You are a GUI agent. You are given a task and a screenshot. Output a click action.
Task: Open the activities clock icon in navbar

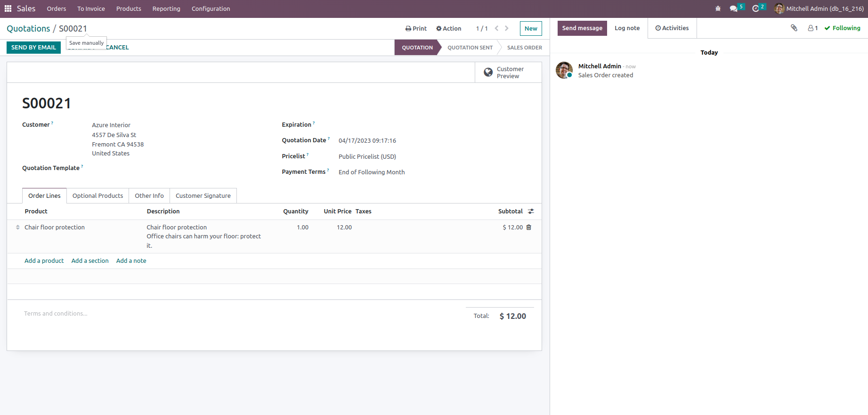[755, 8]
